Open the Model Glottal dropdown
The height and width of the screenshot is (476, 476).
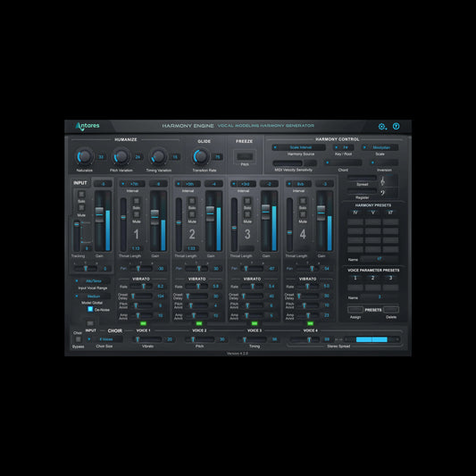coord(92,296)
